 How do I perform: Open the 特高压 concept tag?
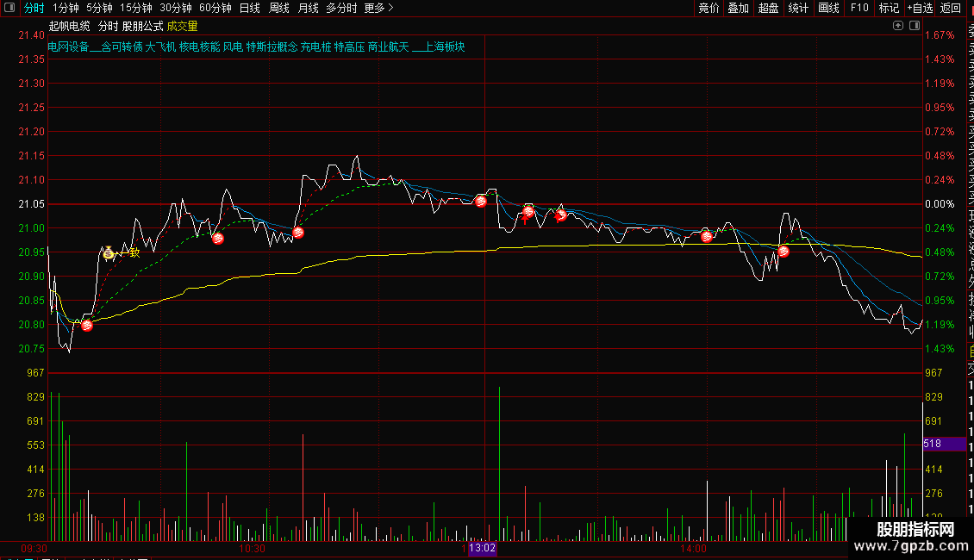[350, 47]
